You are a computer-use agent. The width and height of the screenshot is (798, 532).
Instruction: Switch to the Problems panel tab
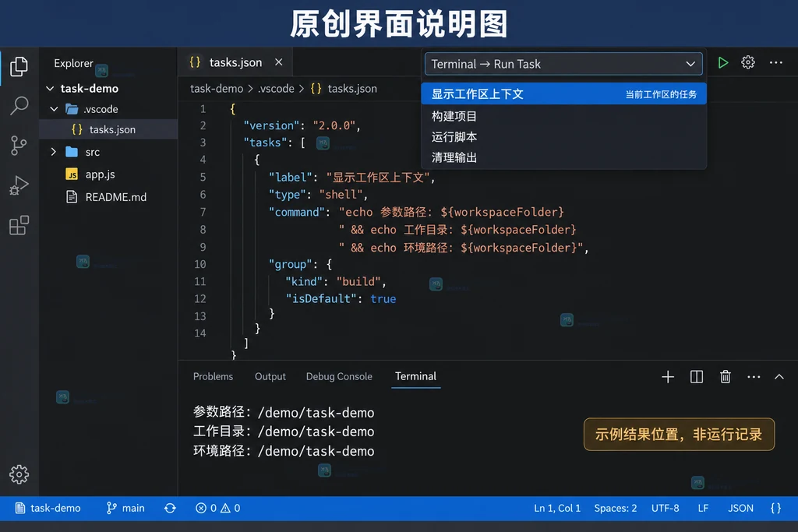[213, 377]
